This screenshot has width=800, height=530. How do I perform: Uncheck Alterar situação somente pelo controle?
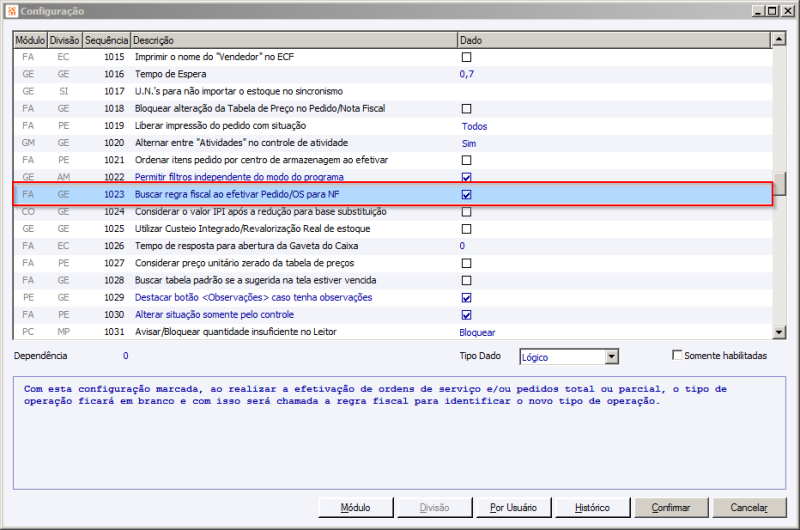point(466,315)
